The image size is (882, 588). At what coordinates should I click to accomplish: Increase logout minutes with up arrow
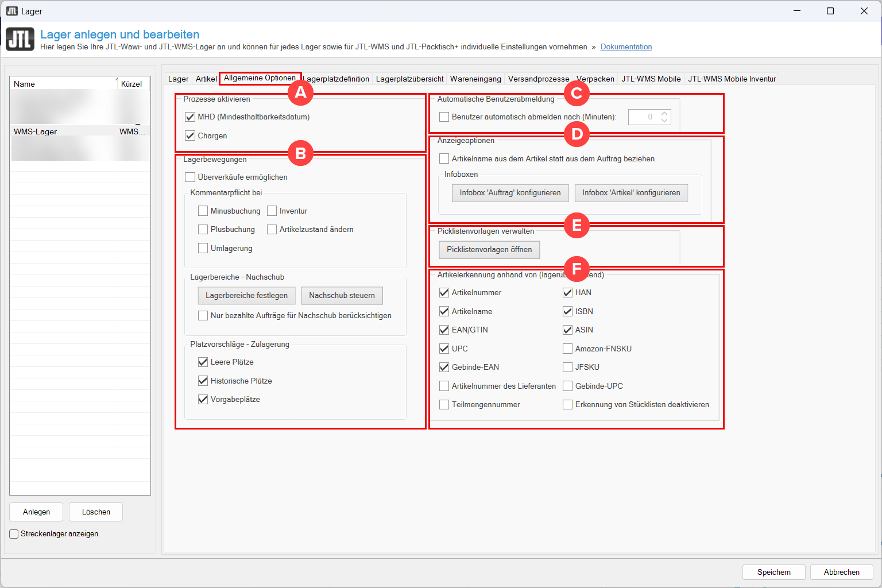point(664,114)
